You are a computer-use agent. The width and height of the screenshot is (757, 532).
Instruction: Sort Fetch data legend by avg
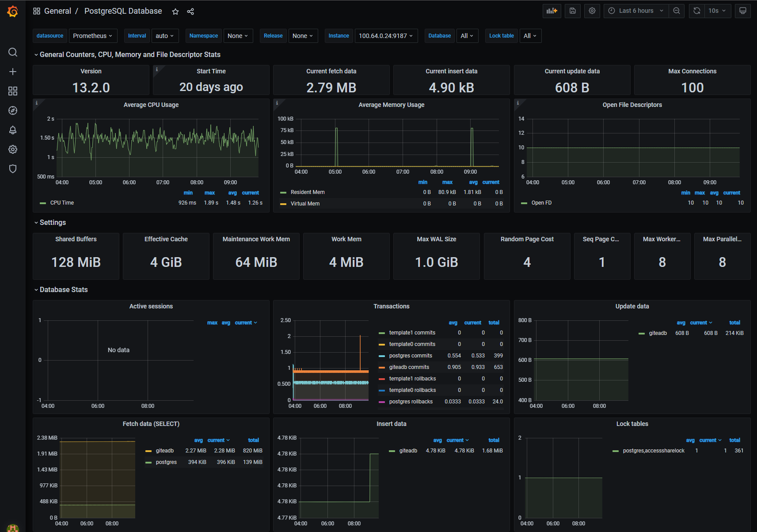click(x=198, y=440)
